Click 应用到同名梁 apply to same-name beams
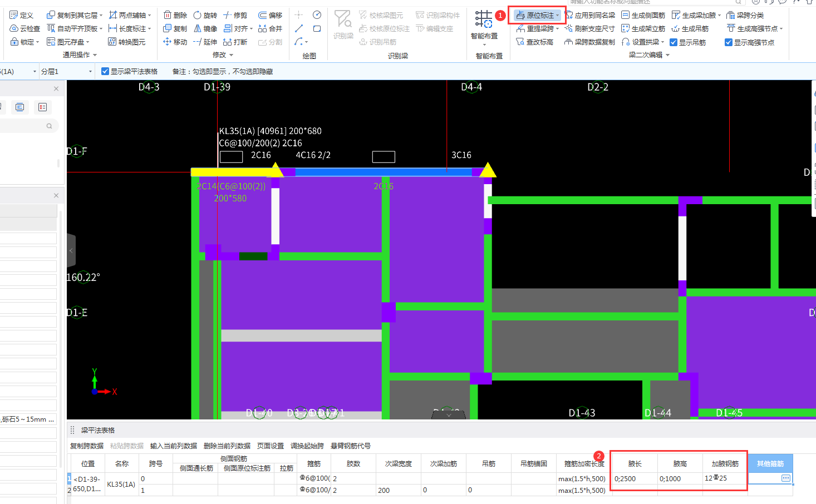 point(590,15)
